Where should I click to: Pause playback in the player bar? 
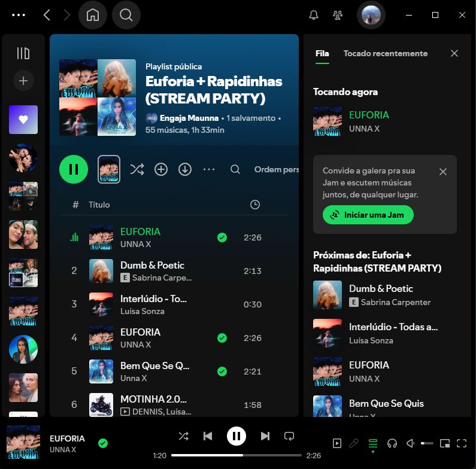[x=236, y=436]
